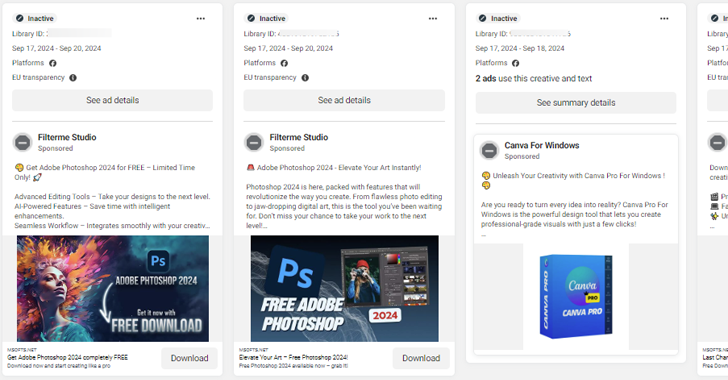Image resolution: width=728 pixels, height=380 pixels.
Task: Open the three-dot menu on the Canva For Windows card
Action: coord(664,19)
